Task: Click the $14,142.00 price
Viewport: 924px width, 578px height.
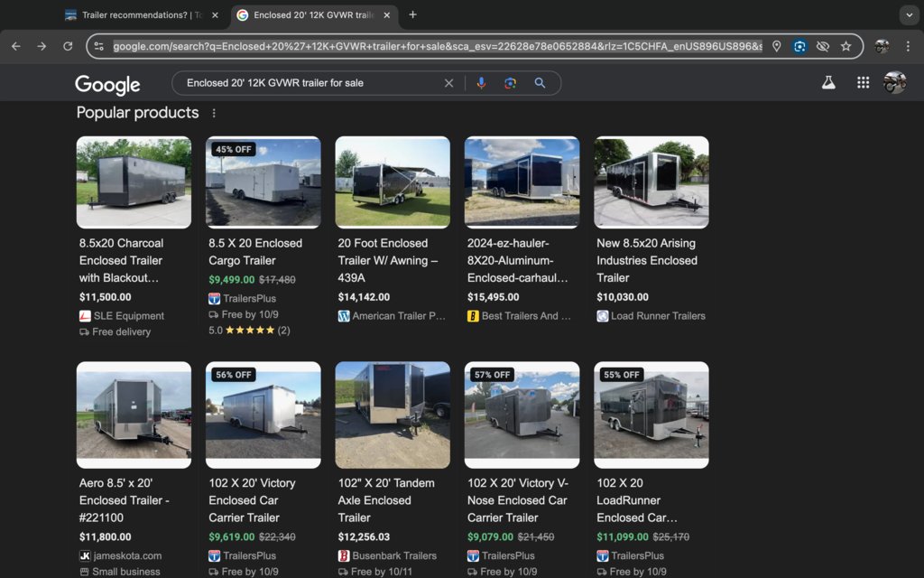Action: pyautogui.click(x=364, y=297)
